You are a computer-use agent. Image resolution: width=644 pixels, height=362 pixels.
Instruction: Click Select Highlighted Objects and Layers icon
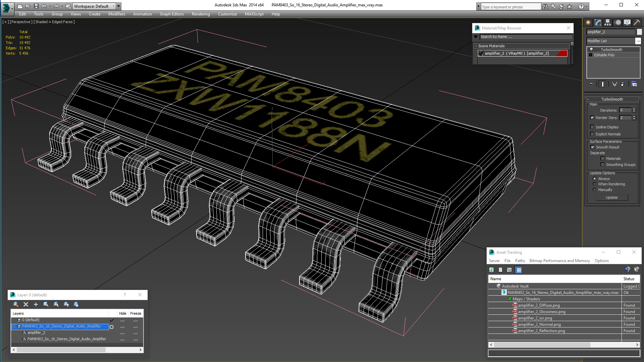pyautogui.click(x=46, y=304)
